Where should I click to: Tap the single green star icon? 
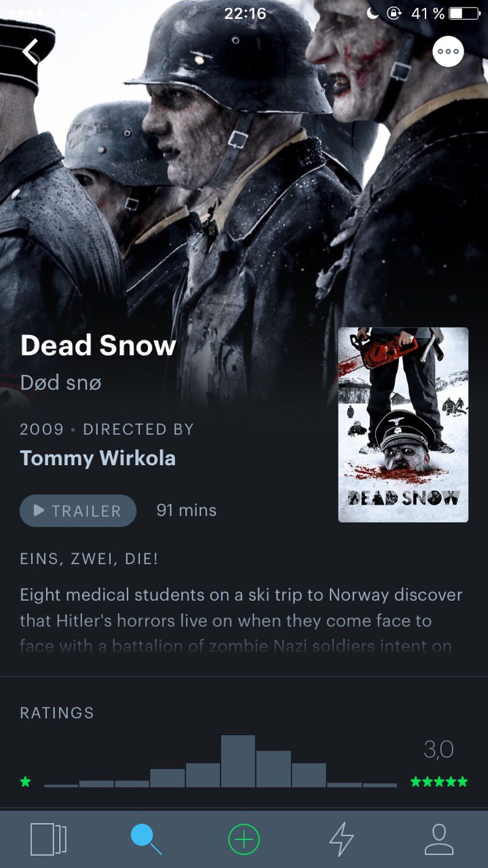click(x=26, y=782)
